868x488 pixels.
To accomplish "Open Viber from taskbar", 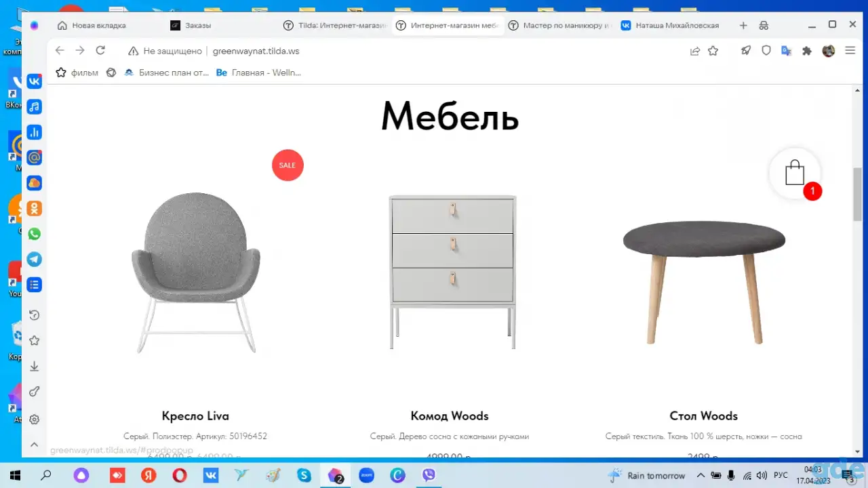I will (x=429, y=475).
